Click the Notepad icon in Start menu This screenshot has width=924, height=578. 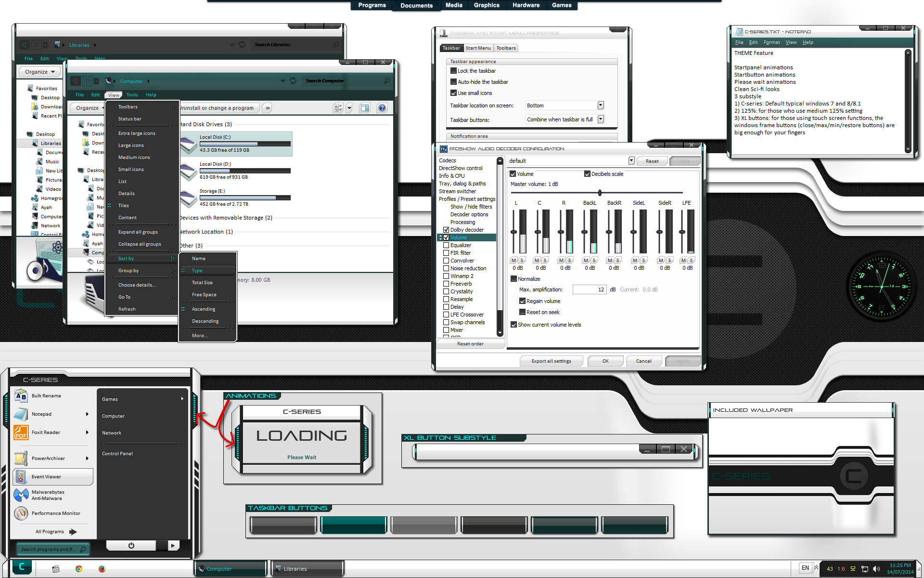point(21,414)
